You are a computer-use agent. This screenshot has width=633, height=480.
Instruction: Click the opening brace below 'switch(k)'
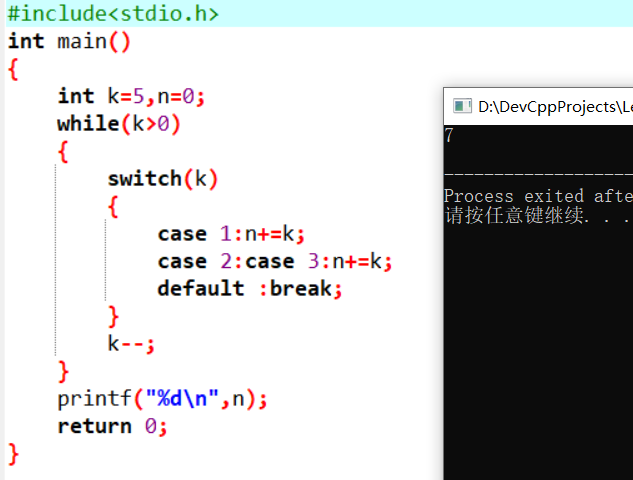113,207
